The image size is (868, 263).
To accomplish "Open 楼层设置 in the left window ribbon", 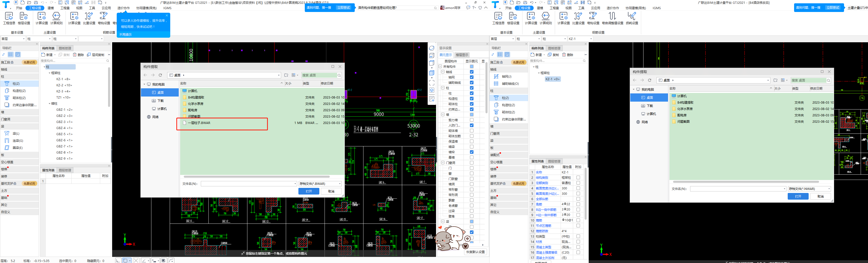I will [24, 19].
